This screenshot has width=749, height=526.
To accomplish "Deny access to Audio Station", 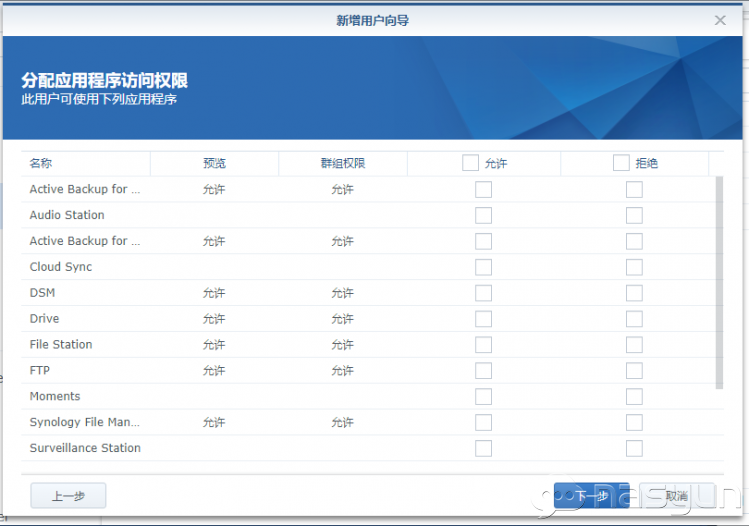I will [634, 215].
